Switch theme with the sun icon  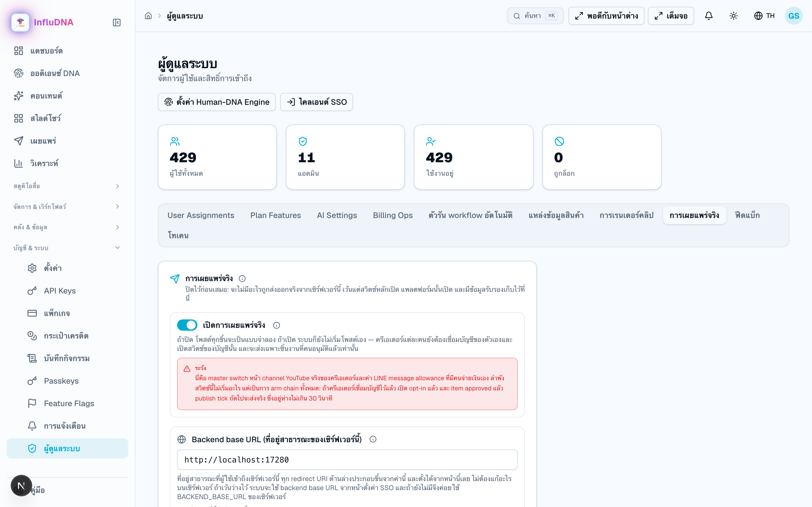click(734, 16)
